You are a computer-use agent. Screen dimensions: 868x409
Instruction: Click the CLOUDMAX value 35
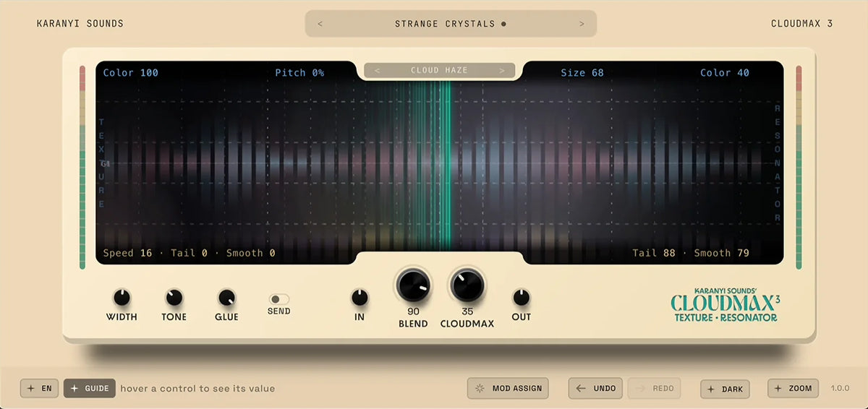[x=467, y=311]
